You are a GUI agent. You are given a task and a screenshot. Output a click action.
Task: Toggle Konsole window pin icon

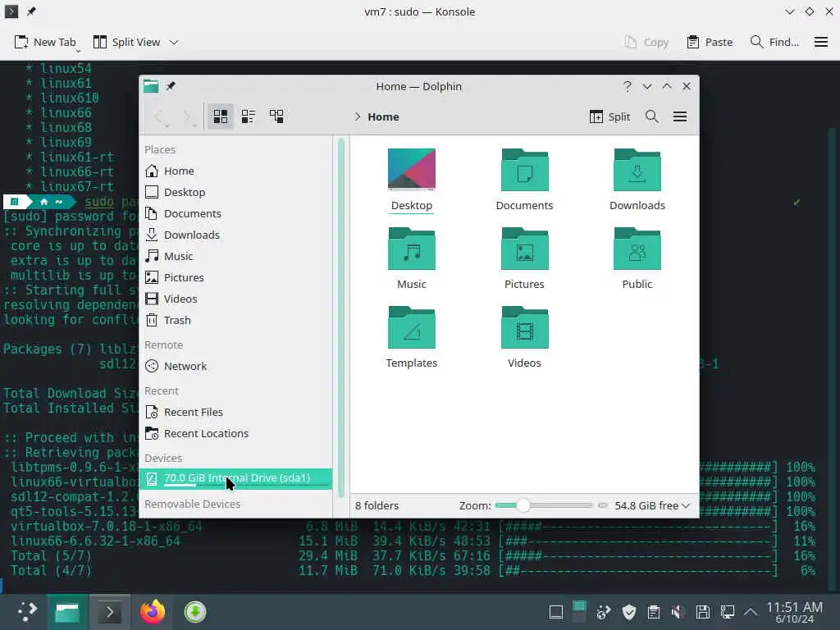pyautogui.click(x=31, y=11)
